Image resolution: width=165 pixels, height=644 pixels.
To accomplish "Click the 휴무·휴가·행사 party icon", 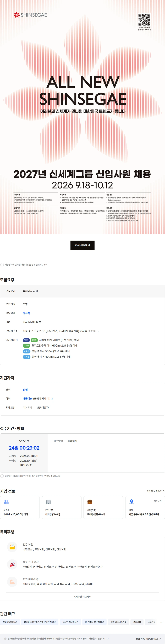I will point(12,564).
